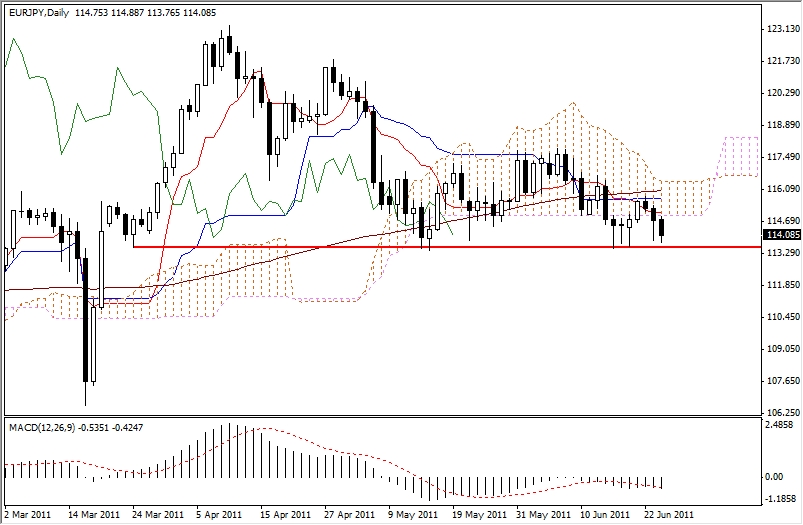Click the red horizontal support line

[x=447, y=247]
